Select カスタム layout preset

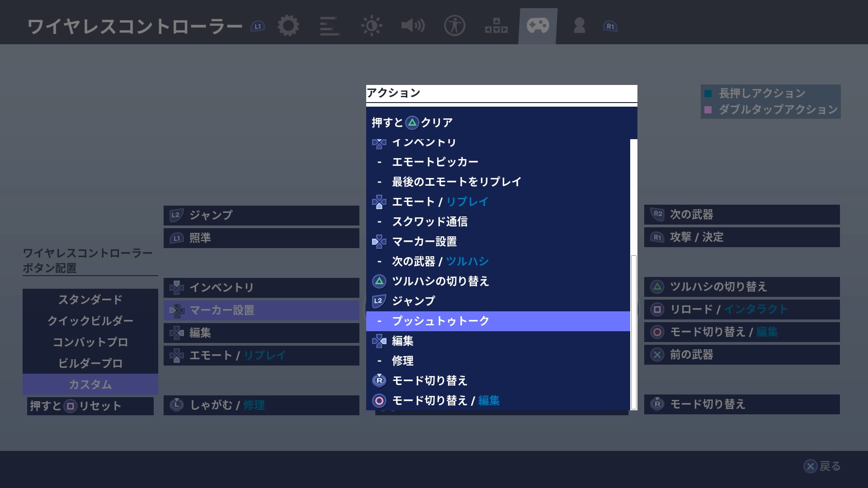90,385
